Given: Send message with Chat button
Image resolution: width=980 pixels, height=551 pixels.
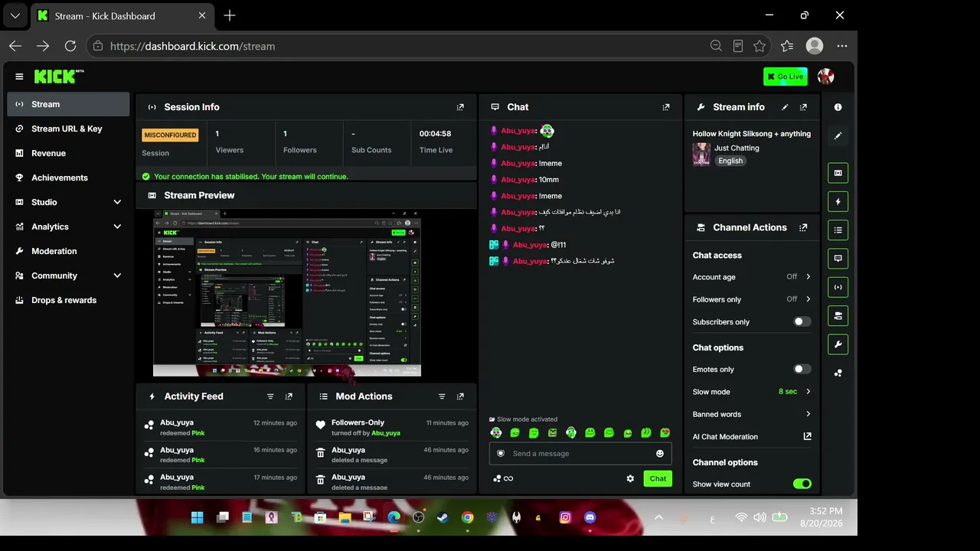Looking at the screenshot, I should coord(658,478).
